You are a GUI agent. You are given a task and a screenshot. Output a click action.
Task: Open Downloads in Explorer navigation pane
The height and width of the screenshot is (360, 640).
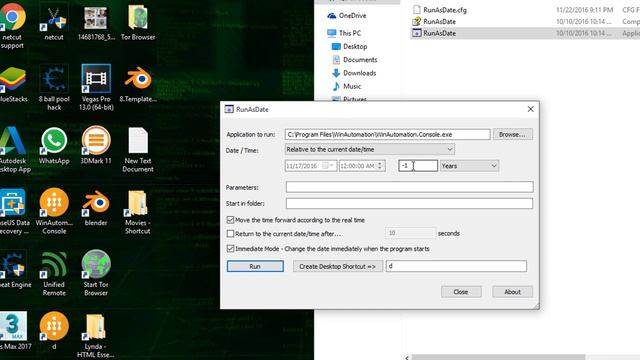coord(354,73)
